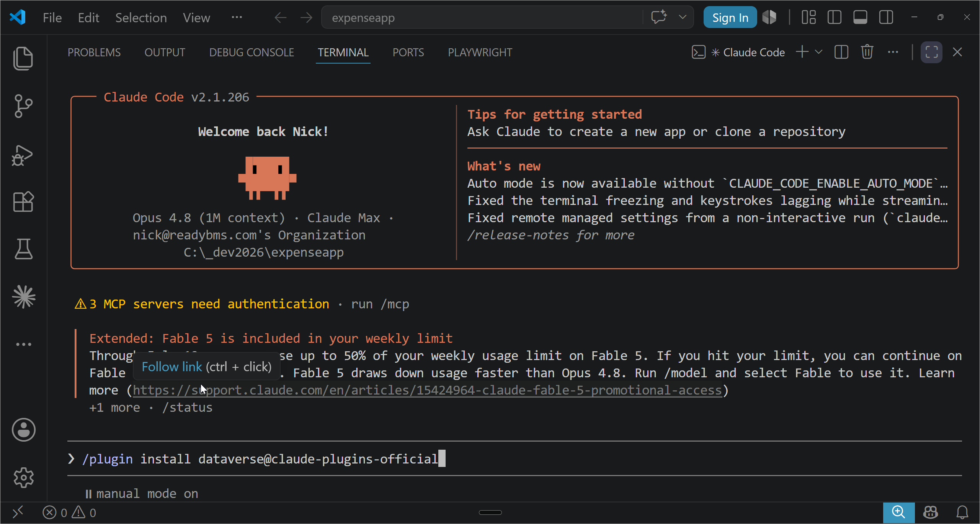Open the Testing flask view

pos(23,249)
